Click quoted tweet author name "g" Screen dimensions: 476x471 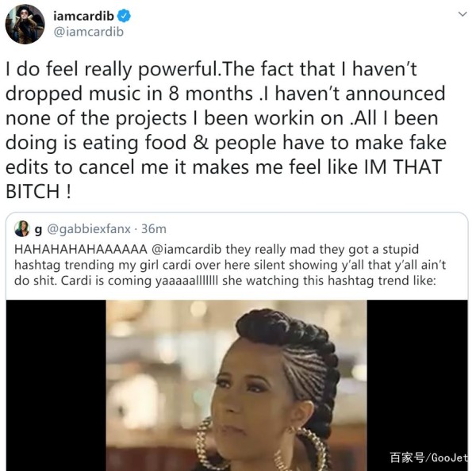pyautogui.click(x=38, y=230)
